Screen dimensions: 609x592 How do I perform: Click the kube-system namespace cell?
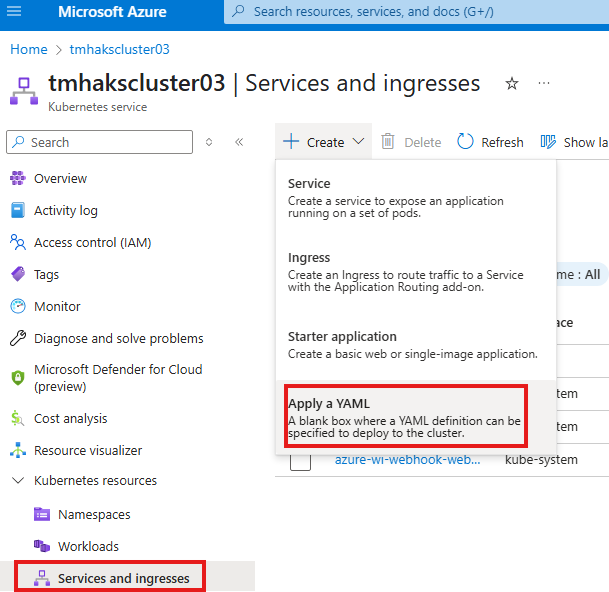(541, 460)
